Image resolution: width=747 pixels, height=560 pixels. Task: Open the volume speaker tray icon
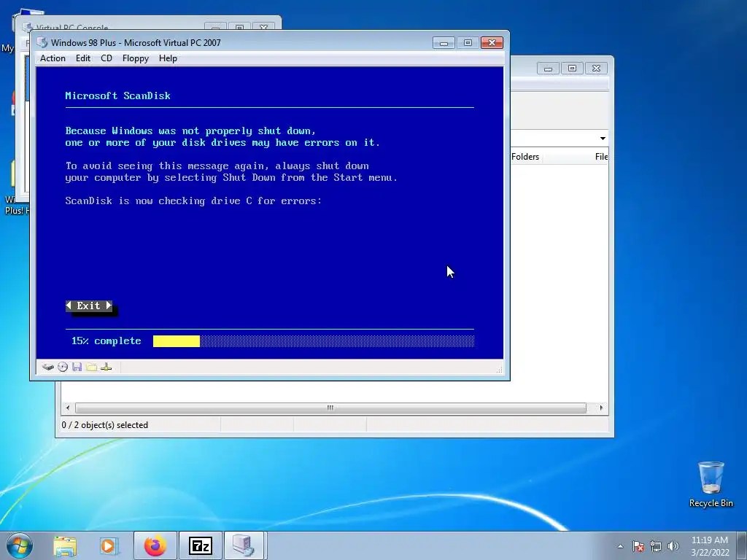(x=673, y=546)
